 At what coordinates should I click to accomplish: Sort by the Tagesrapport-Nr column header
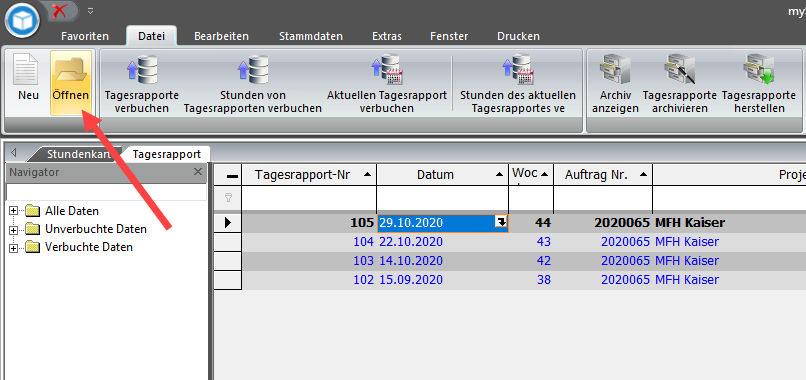(x=309, y=175)
